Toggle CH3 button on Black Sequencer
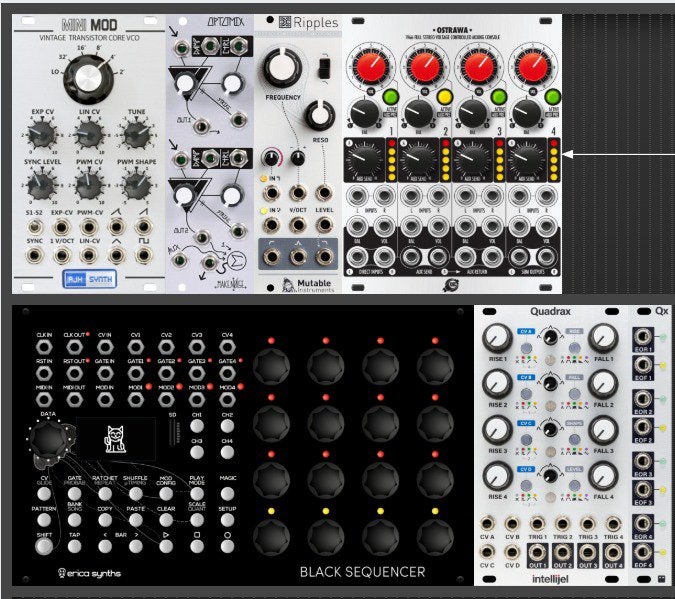 click(x=197, y=452)
